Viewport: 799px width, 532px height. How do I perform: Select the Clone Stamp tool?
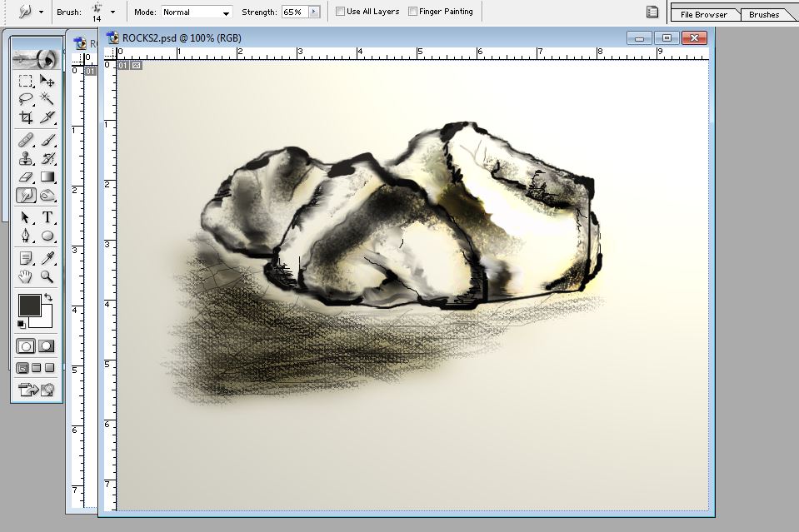pyautogui.click(x=26, y=158)
